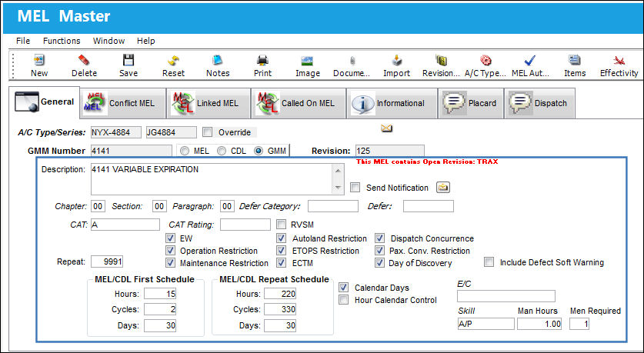This screenshot has width=644, height=353.
Task: Print the MEL Master record
Action: (x=262, y=60)
